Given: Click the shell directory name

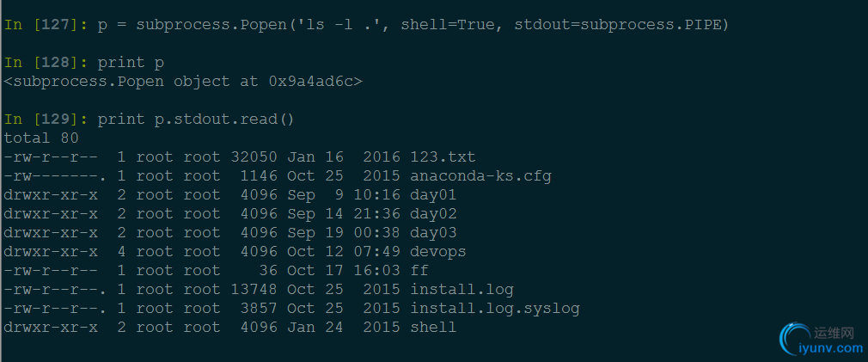Looking at the screenshot, I should (433, 327).
